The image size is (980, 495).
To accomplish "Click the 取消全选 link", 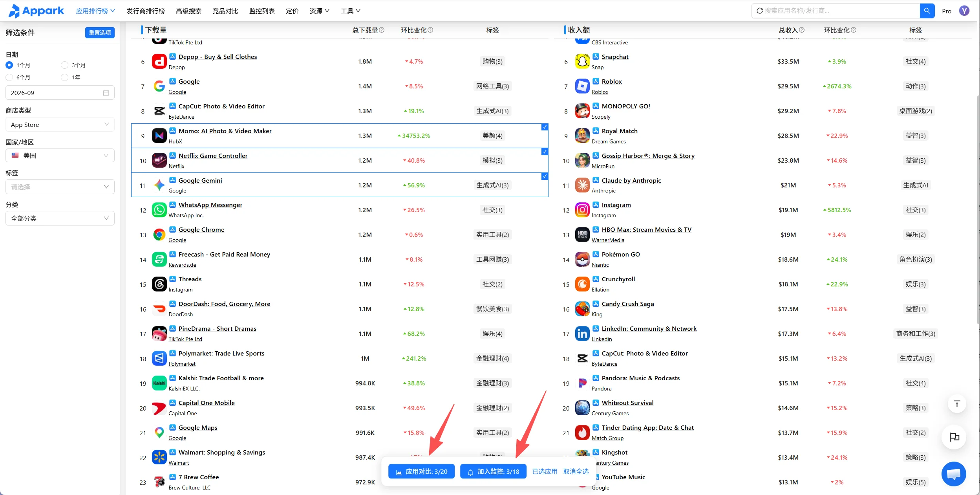I will click(x=576, y=471).
